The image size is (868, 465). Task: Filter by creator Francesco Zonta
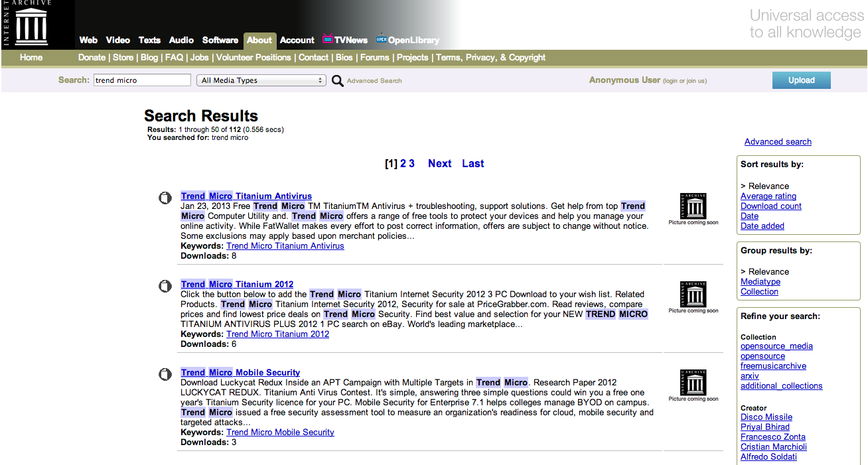tap(773, 437)
